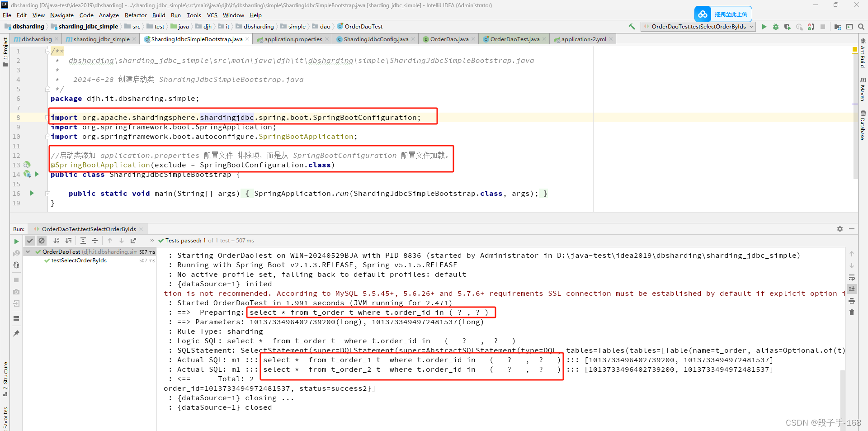The image size is (868, 431).
Task: Click run gutter arrow beside main method
Action: tap(32, 193)
